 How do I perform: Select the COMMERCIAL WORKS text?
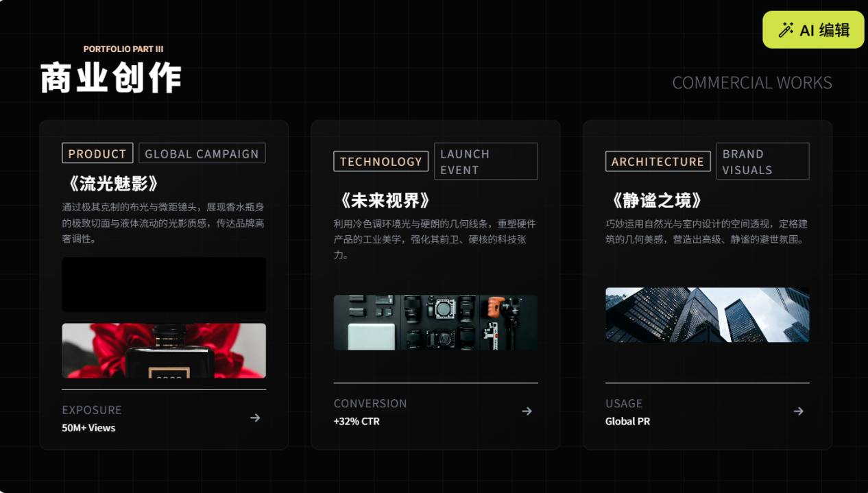[x=751, y=83]
